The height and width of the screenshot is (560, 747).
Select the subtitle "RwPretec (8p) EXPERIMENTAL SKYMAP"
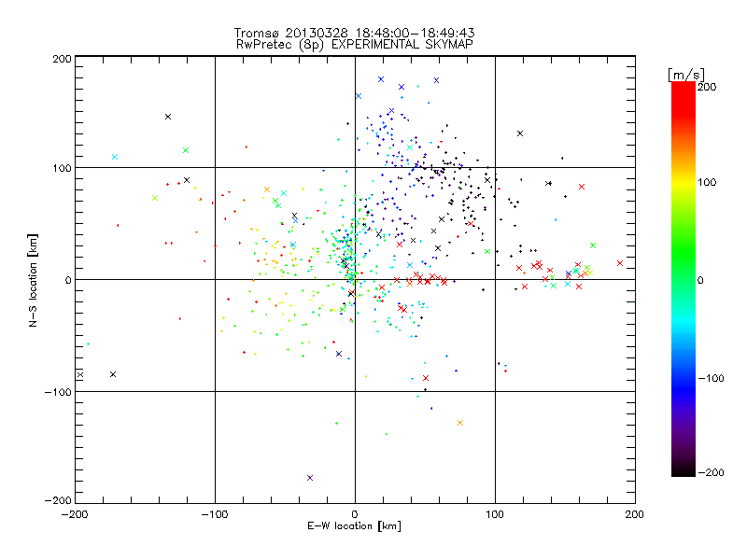[354, 44]
